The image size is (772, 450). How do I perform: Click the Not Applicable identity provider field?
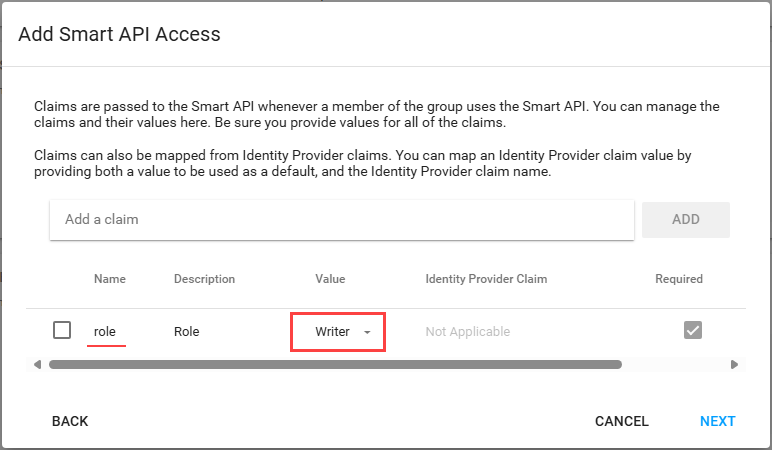click(x=468, y=331)
